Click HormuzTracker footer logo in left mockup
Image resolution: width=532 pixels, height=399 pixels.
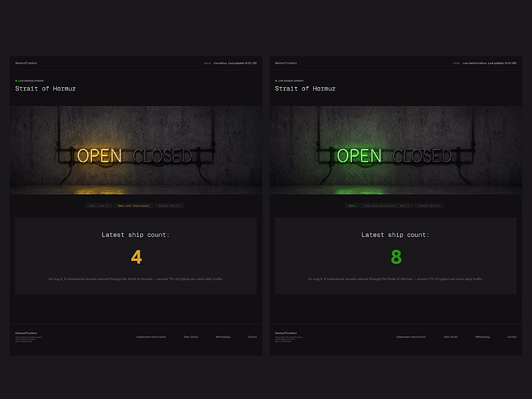[x=26, y=333]
